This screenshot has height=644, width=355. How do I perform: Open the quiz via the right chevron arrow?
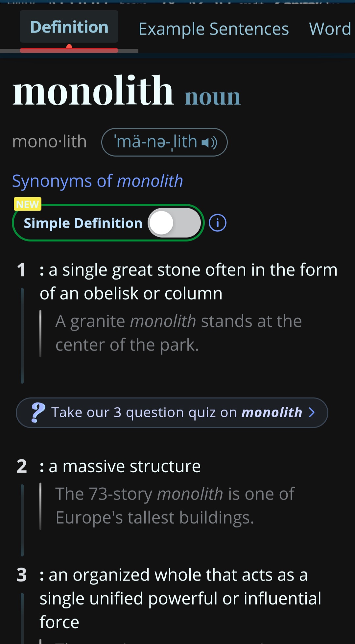pos(312,412)
